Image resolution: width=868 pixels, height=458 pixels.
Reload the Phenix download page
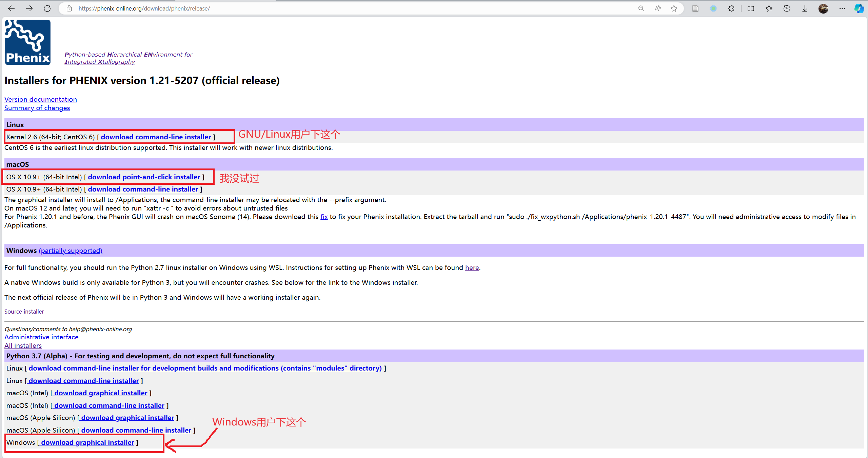pos(47,8)
